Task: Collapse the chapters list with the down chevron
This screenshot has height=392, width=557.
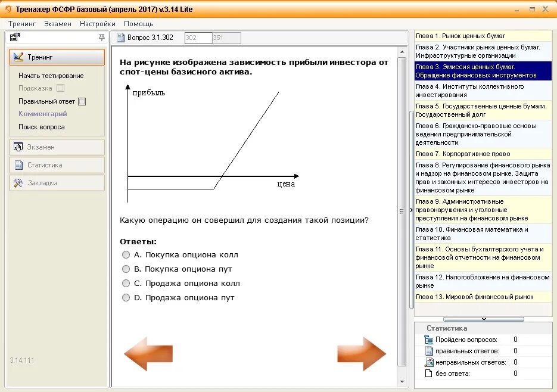Action: pyautogui.click(x=484, y=319)
